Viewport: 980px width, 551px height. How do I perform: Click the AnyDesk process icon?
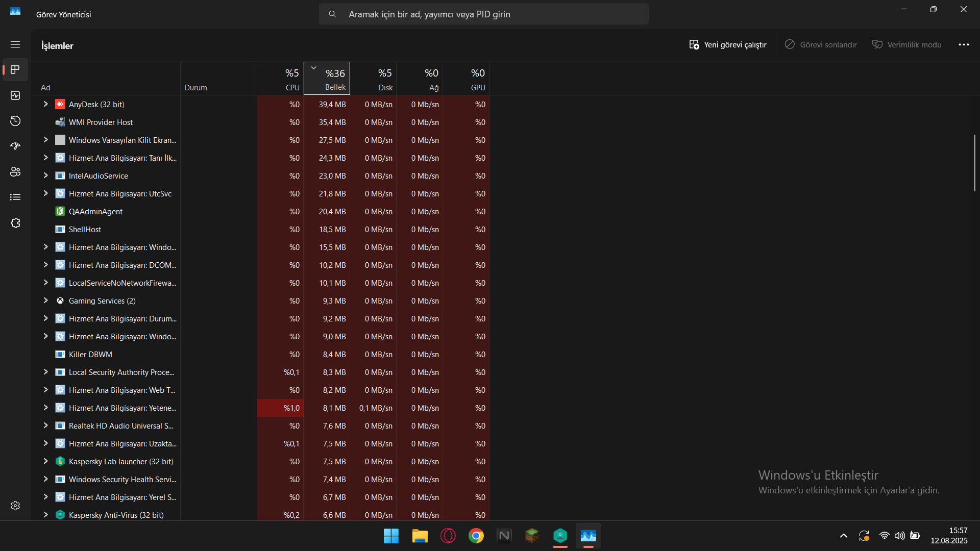pos(60,104)
